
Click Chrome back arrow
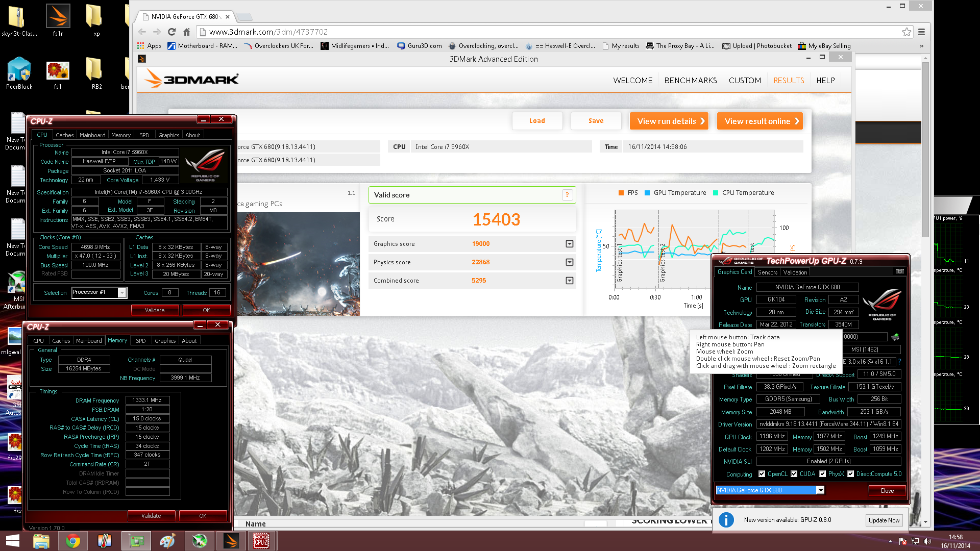coord(142,32)
